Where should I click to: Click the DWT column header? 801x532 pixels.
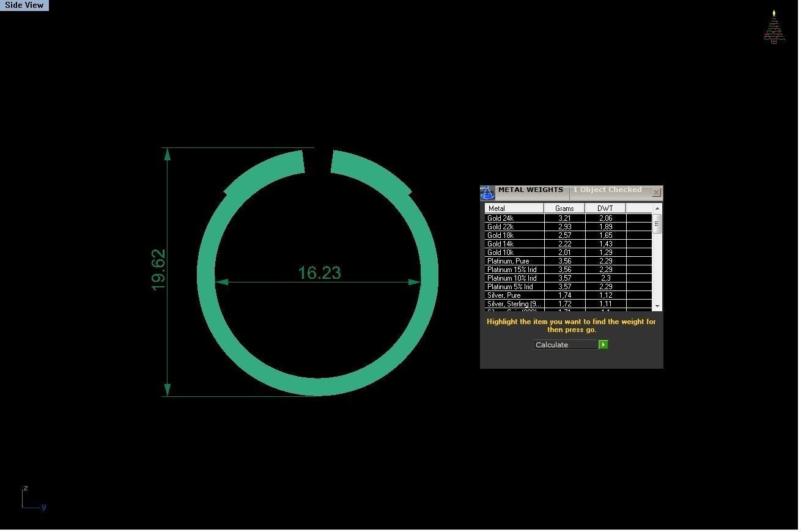[605, 209]
